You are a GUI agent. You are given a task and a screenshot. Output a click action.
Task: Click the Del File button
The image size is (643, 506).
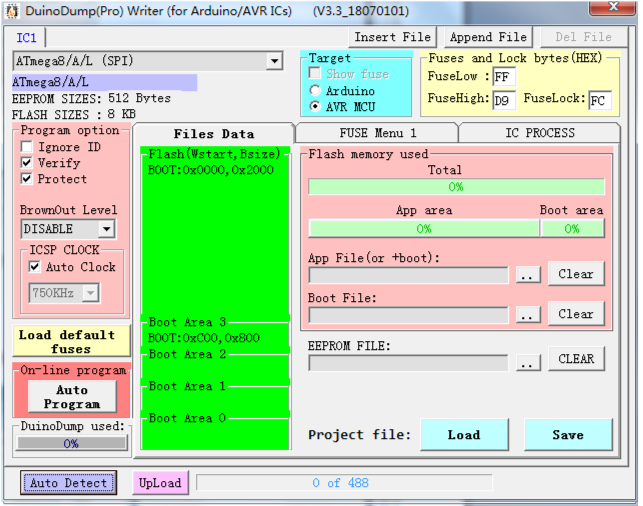point(584,37)
